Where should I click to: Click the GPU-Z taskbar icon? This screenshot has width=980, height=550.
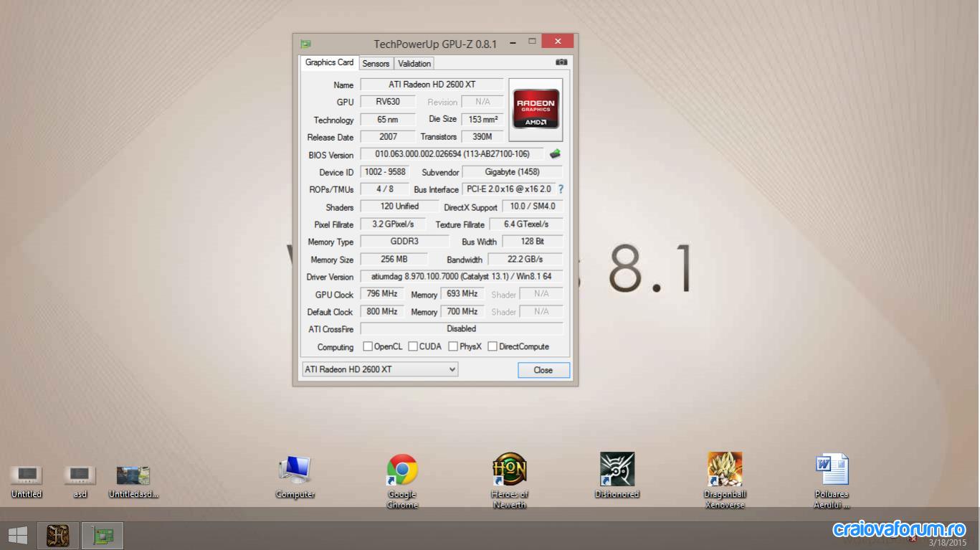(x=103, y=536)
